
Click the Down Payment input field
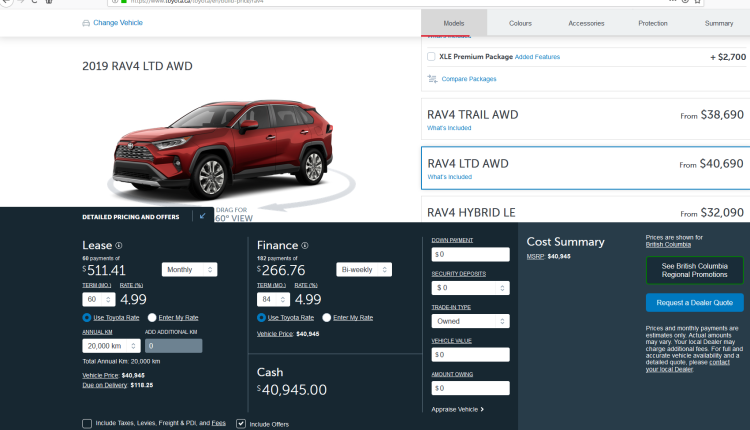click(471, 254)
